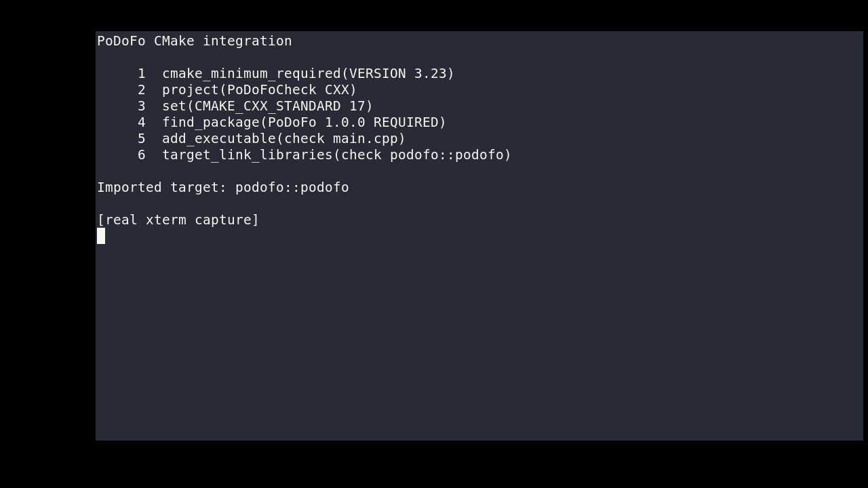The image size is (868, 488).
Task: Click the project(PoDoFoCheck CXX) line
Action: pos(260,90)
